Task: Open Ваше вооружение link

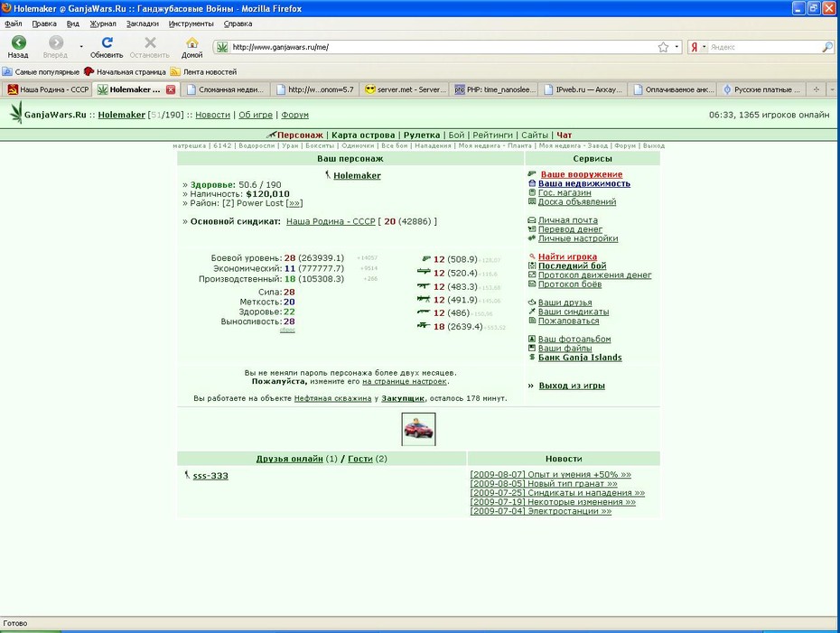Action: (x=582, y=174)
